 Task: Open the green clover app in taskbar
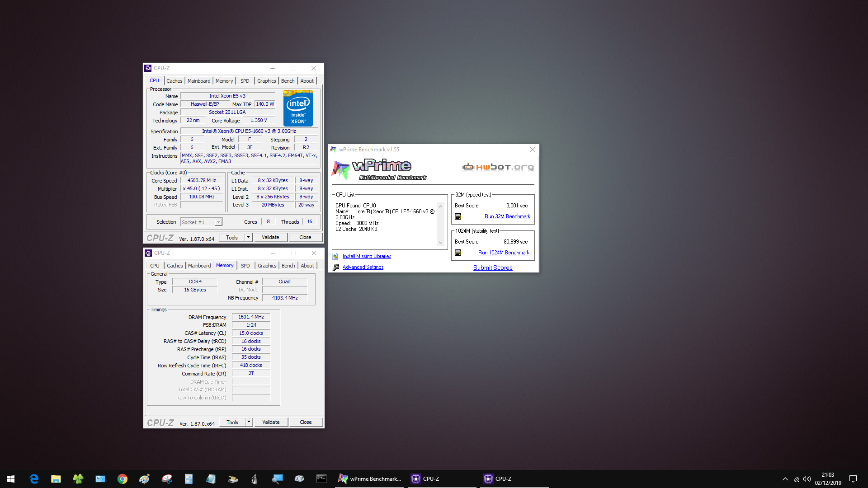coord(78,479)
